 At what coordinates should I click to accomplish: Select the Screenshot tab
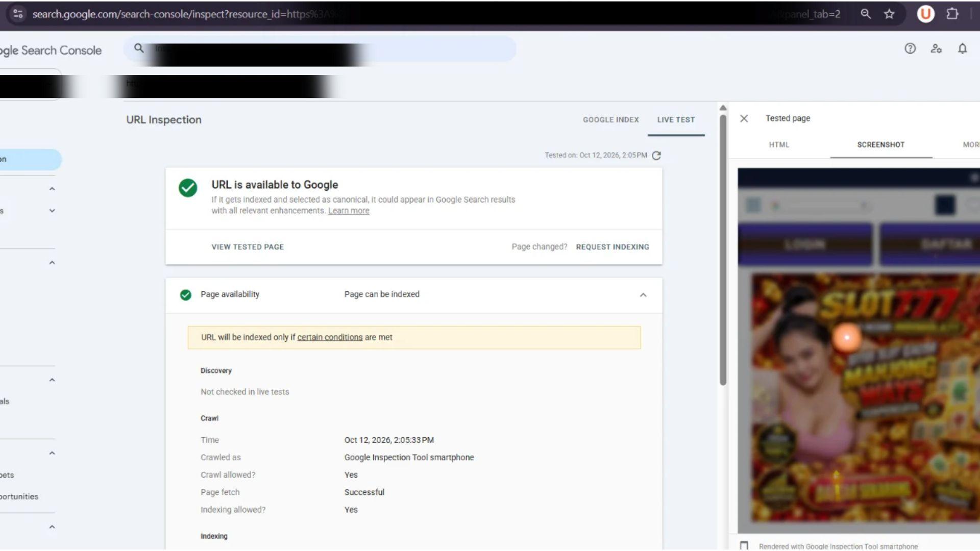point(881,145)
